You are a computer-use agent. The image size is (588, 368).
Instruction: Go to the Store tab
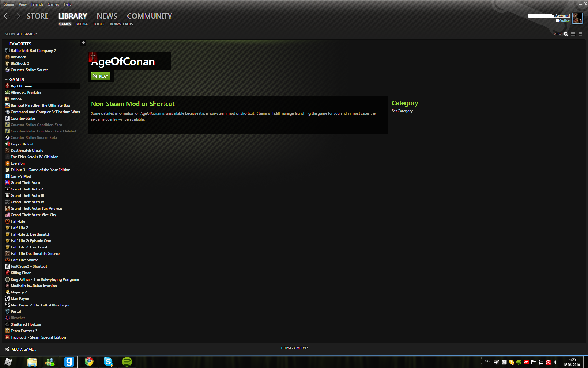tap(38, 16)
